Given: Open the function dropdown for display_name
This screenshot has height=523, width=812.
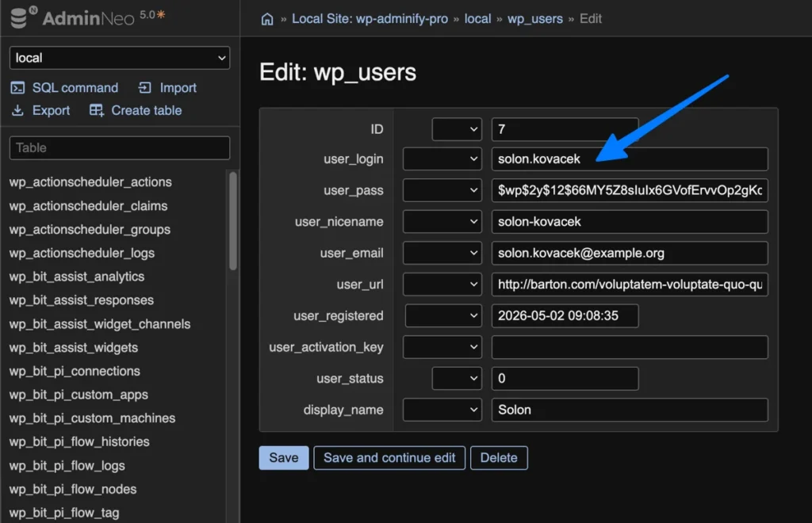Looking at the screenshot, I should pos(442,410).
